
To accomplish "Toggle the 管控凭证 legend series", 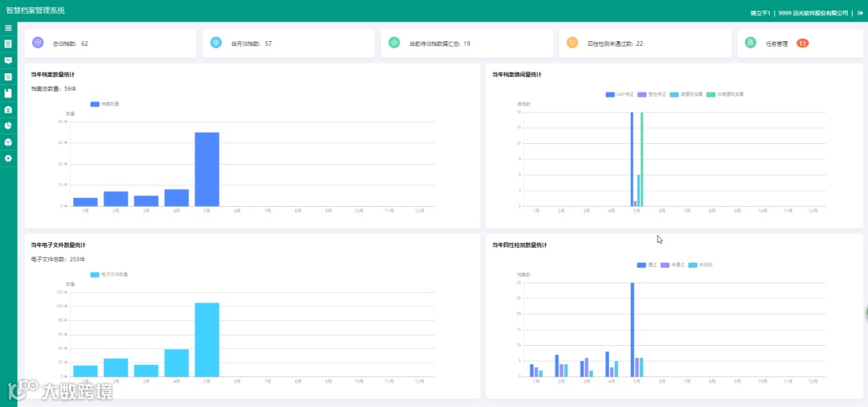I will [652, 94].
